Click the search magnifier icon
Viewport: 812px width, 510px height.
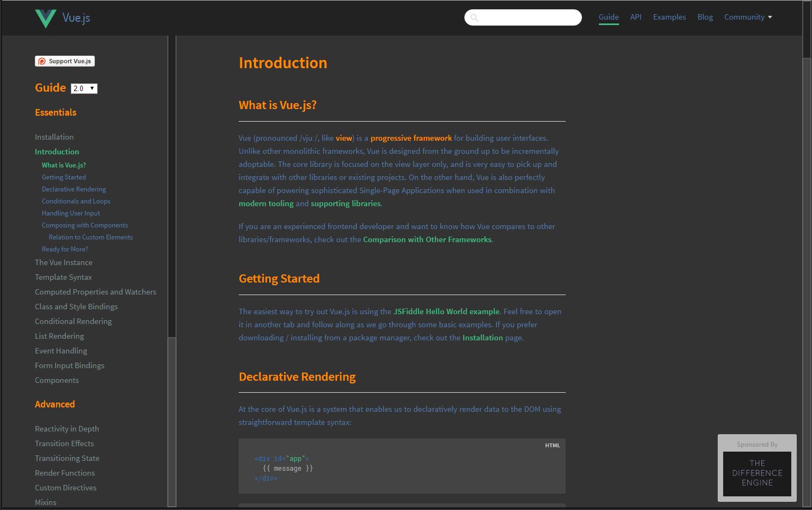(x=474, y=17)
